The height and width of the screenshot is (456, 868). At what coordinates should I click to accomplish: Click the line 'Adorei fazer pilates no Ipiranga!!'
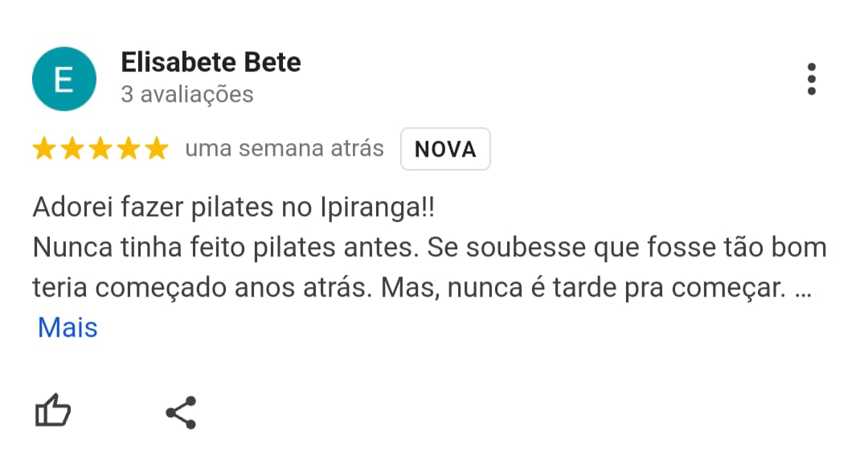click(234, 207)
